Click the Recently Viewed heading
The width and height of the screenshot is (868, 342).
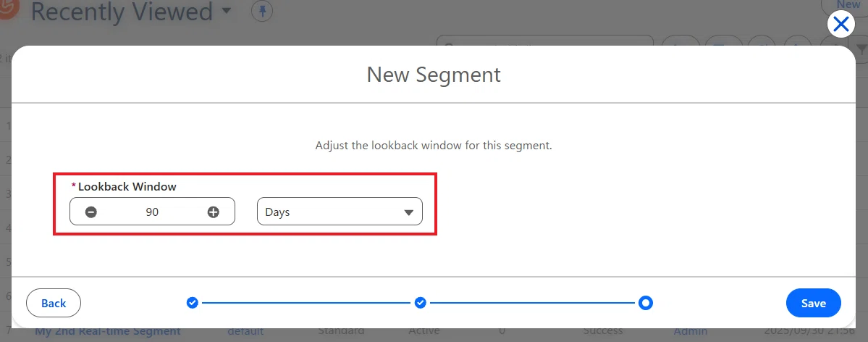click(x=122, y=12)
